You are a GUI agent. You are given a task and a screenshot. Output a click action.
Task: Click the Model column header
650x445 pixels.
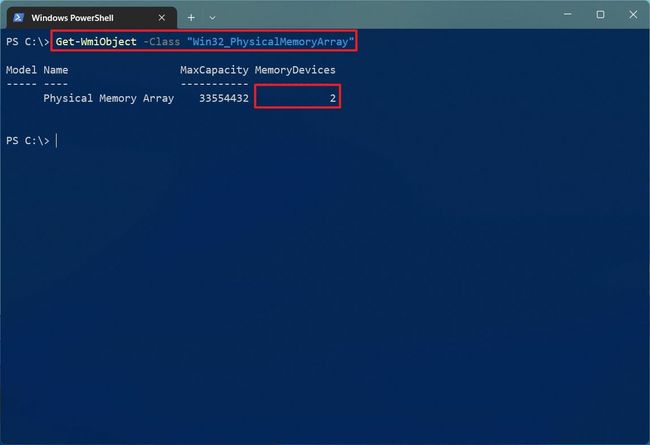[21, 70]
